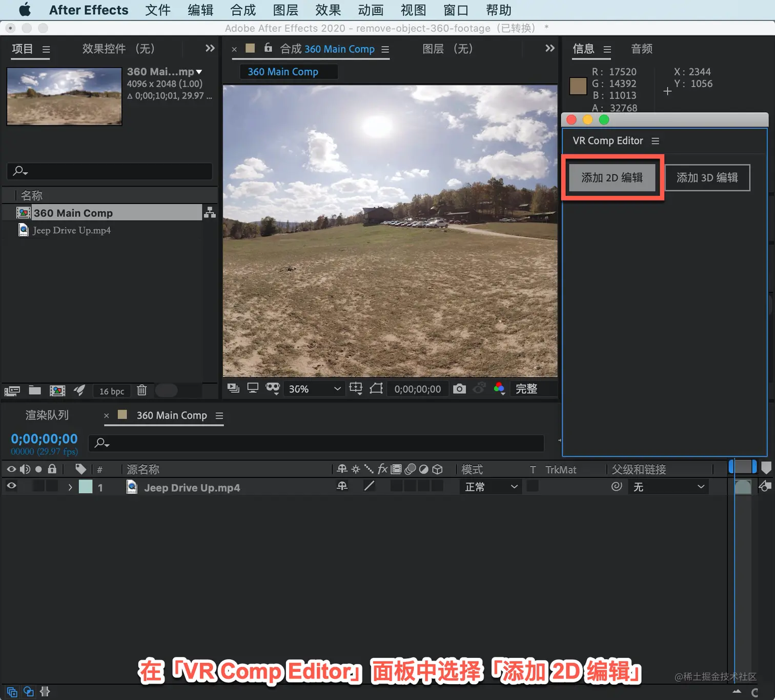Toggle motion blur switch for layer 1
Image resolution: width=775 pixels, height=700 pixels.
point(410,486)
